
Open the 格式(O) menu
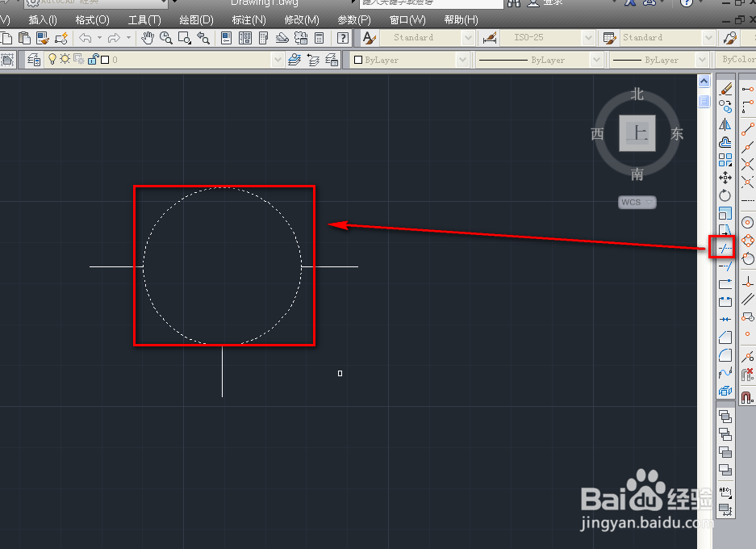[x=92, y=20]
